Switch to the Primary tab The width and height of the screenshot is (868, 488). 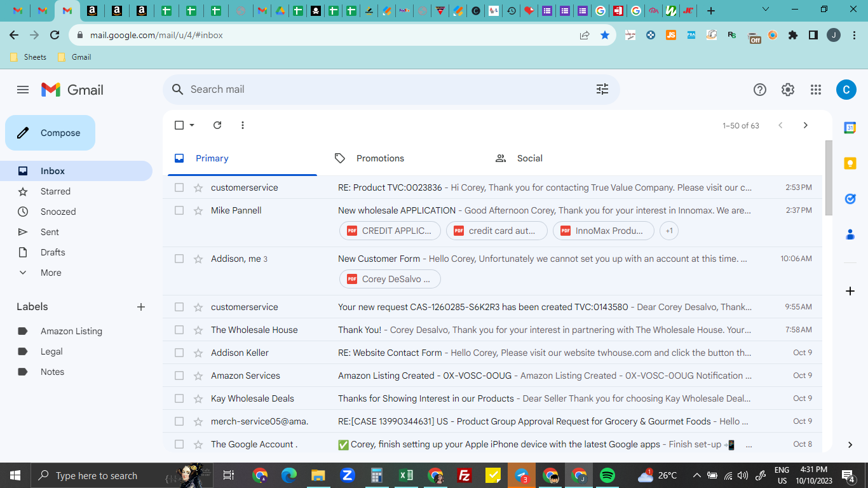[242, 158]
